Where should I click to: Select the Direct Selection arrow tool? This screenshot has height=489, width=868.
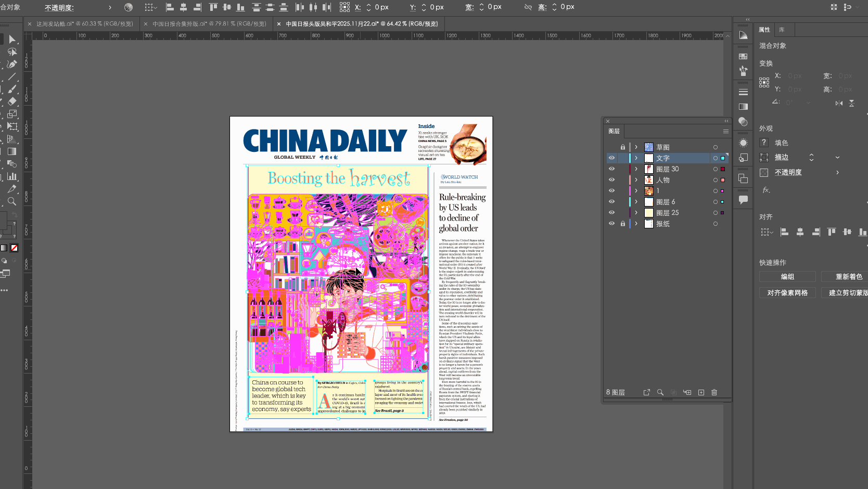coord(12,40)
